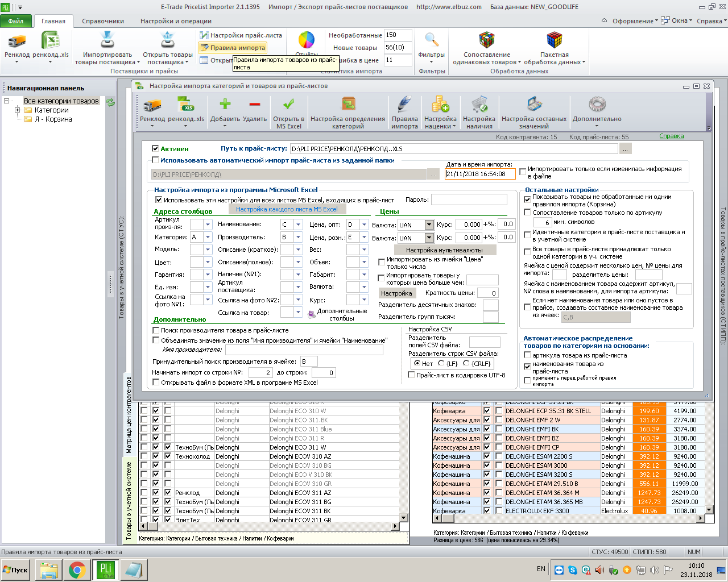Open Настройки прайс-листа in the ribbon
This screenshot has width=728, height=582.
tap(241, 35)
